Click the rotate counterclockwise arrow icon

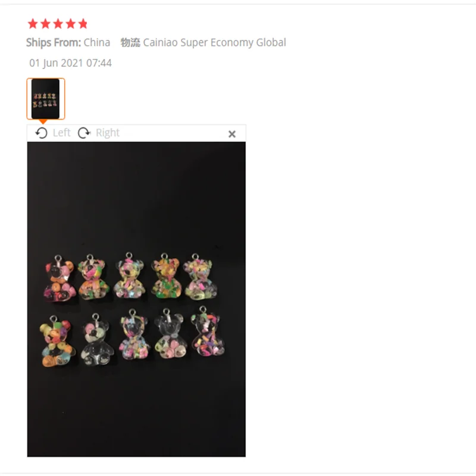pos(42,133)
